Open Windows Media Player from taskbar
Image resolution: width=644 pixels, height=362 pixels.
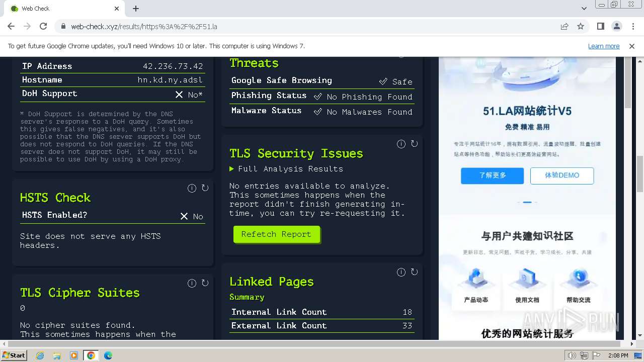(x=74, y=355)
